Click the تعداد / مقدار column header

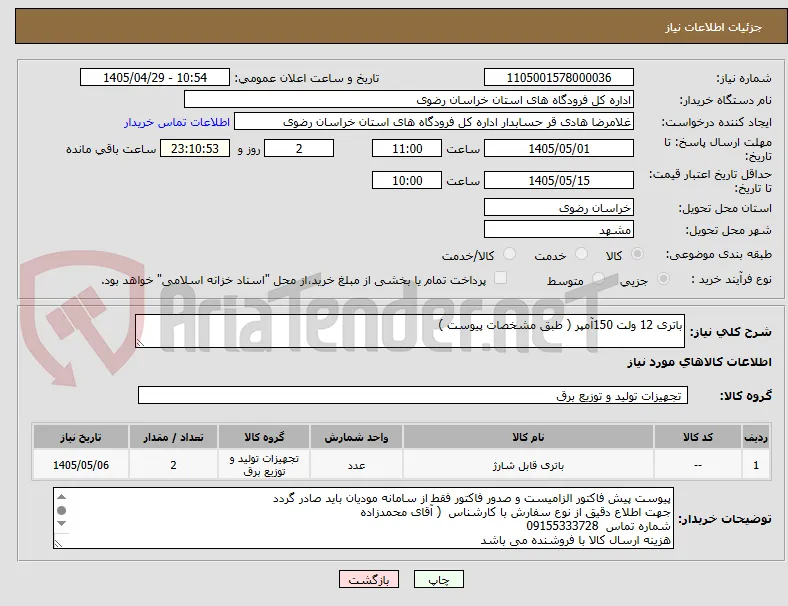click(173, 437)
